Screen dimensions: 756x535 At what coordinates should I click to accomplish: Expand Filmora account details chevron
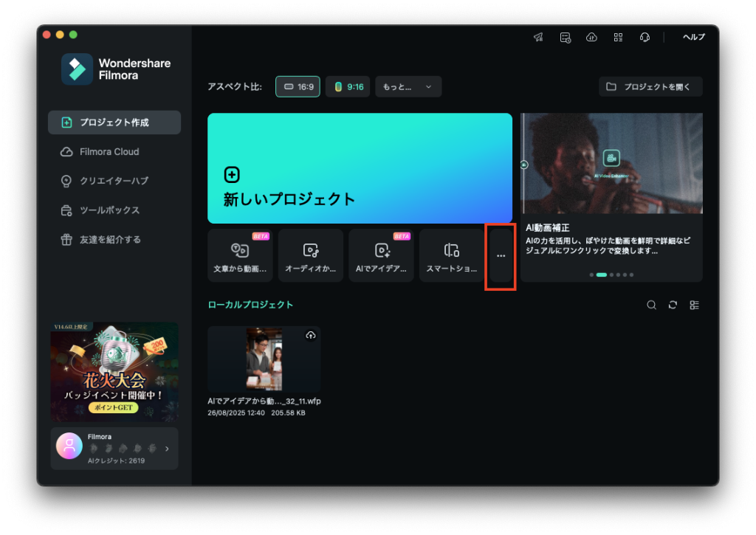pos(167,448)
